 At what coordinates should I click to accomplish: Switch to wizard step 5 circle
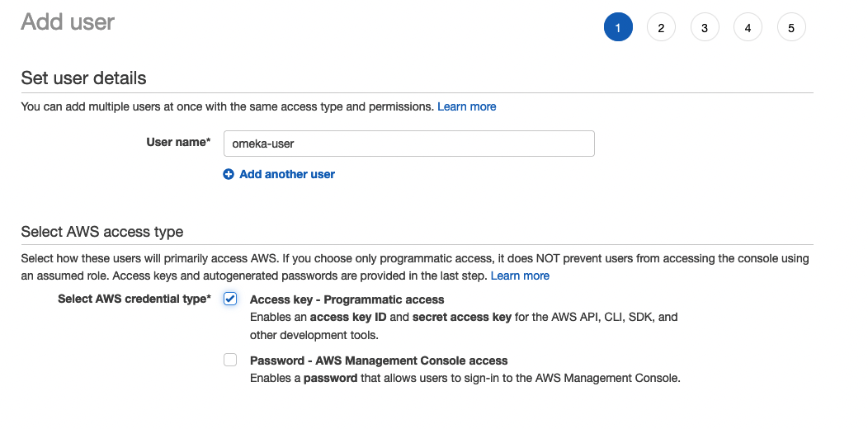point(791,27)
